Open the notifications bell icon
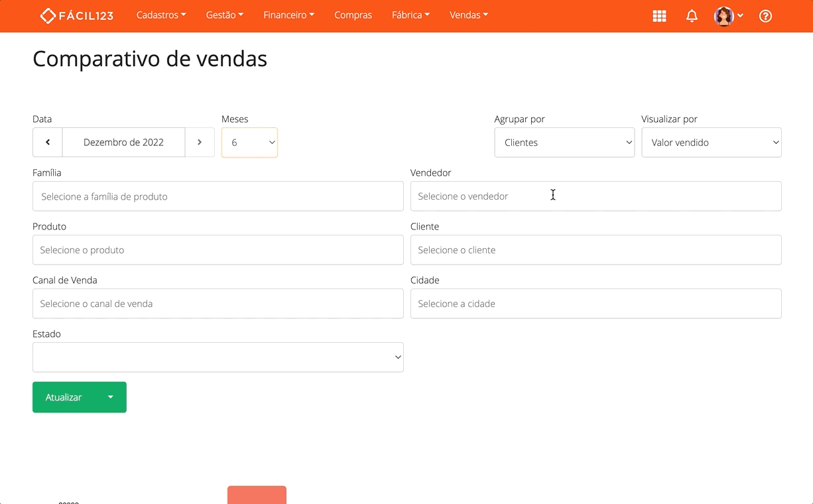The width and height of the screenshot is (813, 504). 692,15
